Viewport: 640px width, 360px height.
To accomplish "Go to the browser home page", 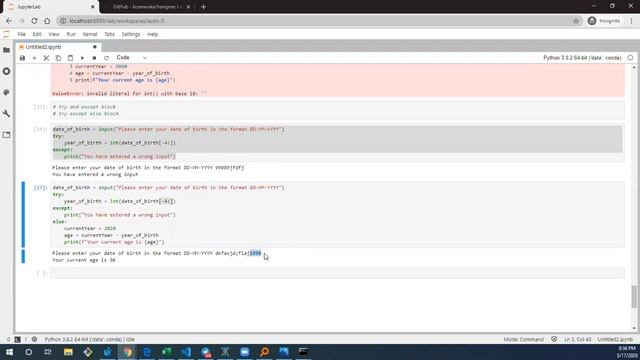I will (47, 21).
